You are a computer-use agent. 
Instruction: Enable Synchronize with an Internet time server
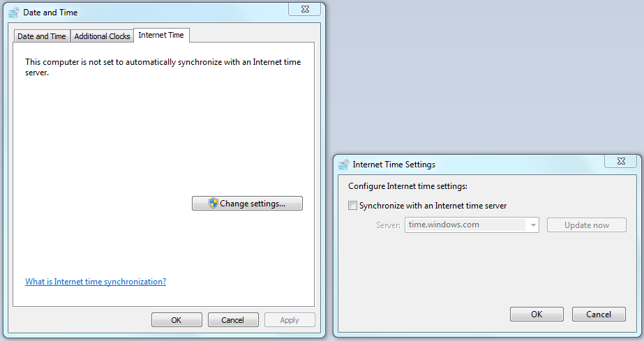tap(353, 206)
